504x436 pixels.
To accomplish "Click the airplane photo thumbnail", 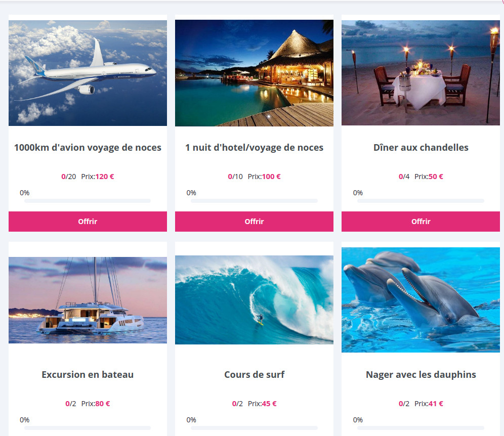I will 88,73.
